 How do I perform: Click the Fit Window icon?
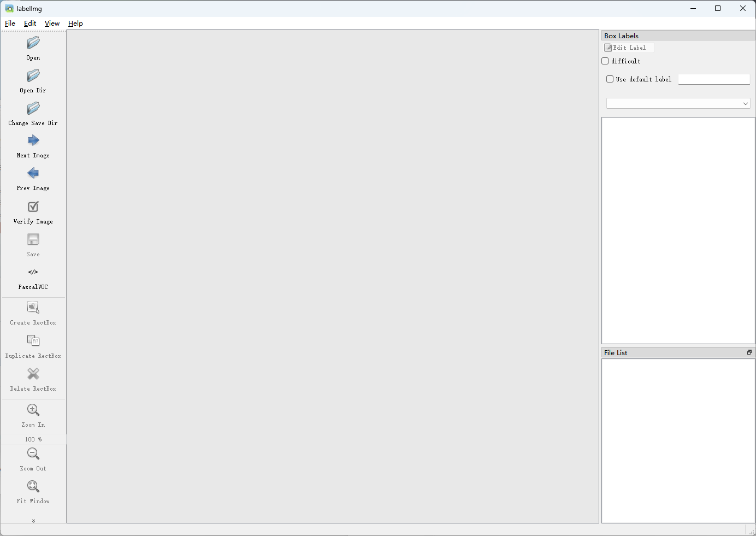[x=33, y=486]
